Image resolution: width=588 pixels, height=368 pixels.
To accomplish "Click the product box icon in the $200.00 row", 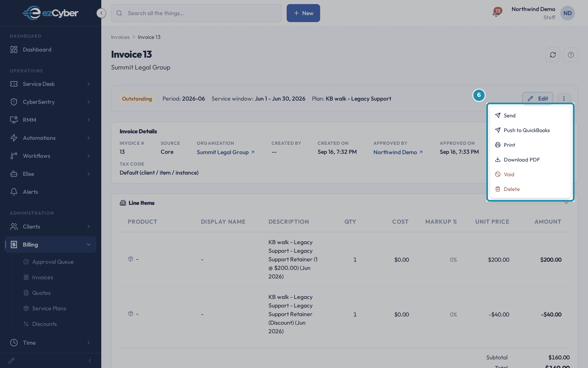I will (x=131, y=259).
